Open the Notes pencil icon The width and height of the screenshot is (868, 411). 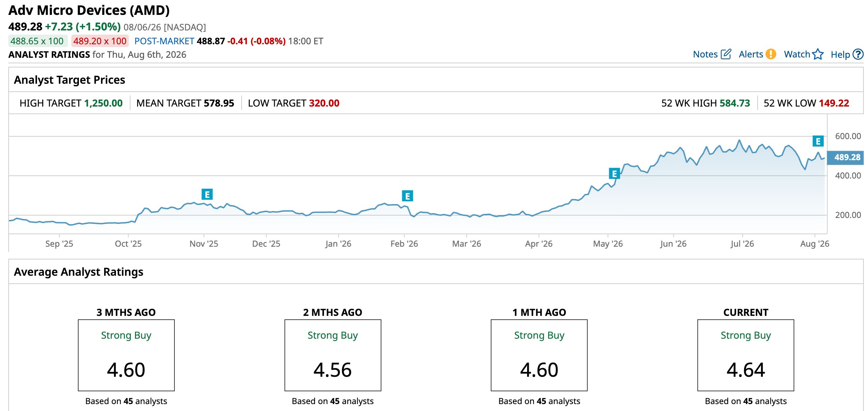tap(726, 54)
